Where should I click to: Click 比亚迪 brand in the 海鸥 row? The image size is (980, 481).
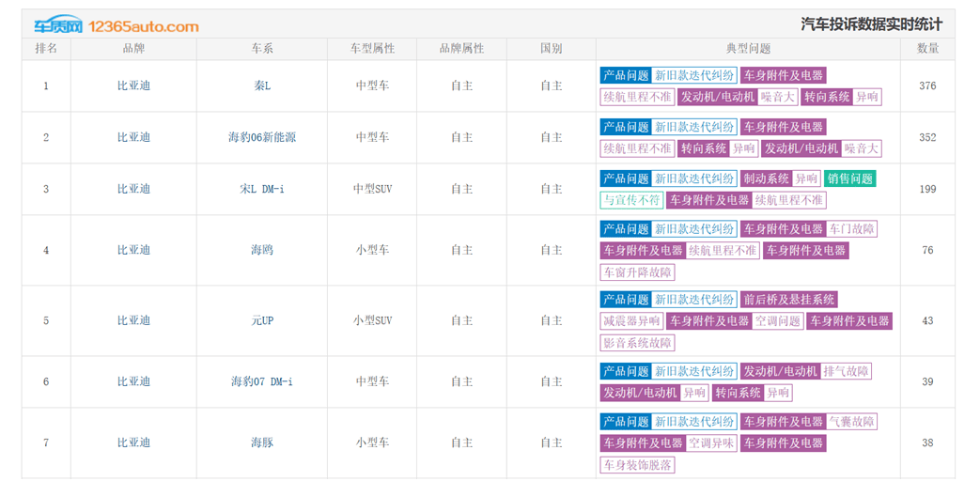click(133, 251)
